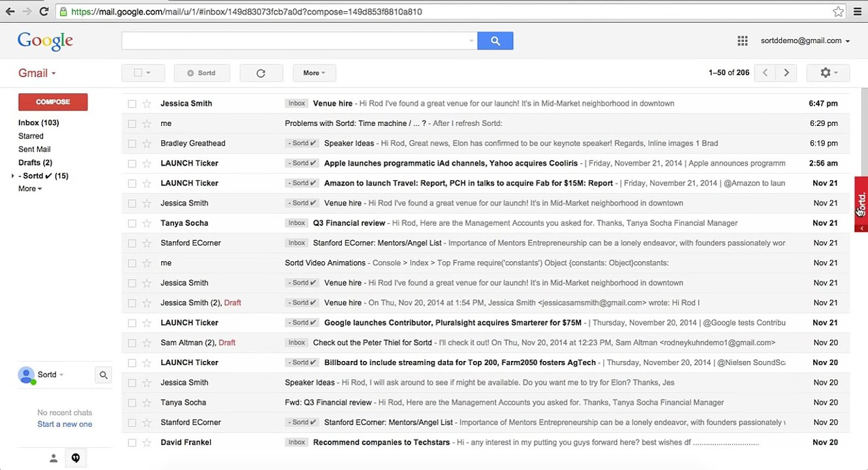This screenshot has width=868, height=470.
Task: Open the contacts person icon at bottom
Action: 54,458
